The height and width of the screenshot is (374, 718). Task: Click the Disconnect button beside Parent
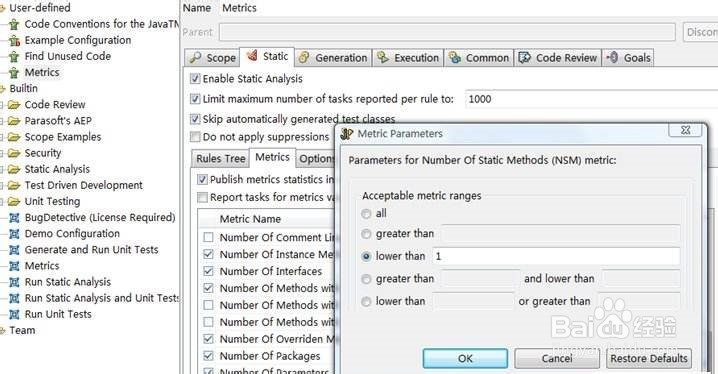(x=700, y=32)
